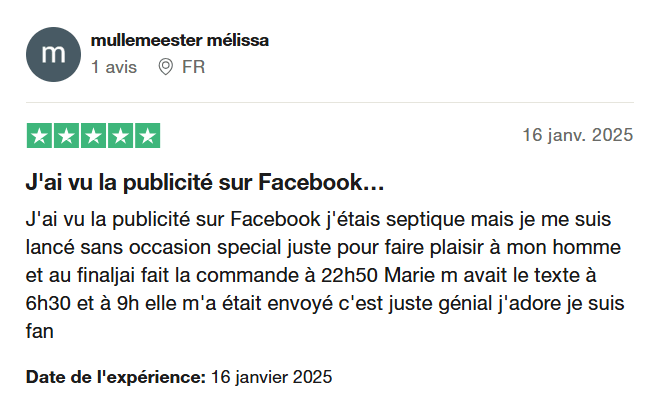The image size is (661, 403).
Task: Click the fifth green rating star
Action: pos(147,136)
